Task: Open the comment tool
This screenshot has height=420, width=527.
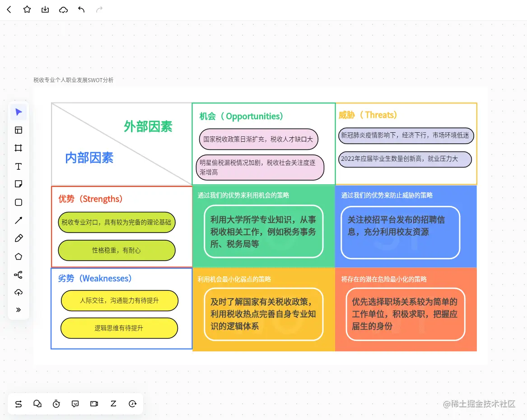Action: 75,404
